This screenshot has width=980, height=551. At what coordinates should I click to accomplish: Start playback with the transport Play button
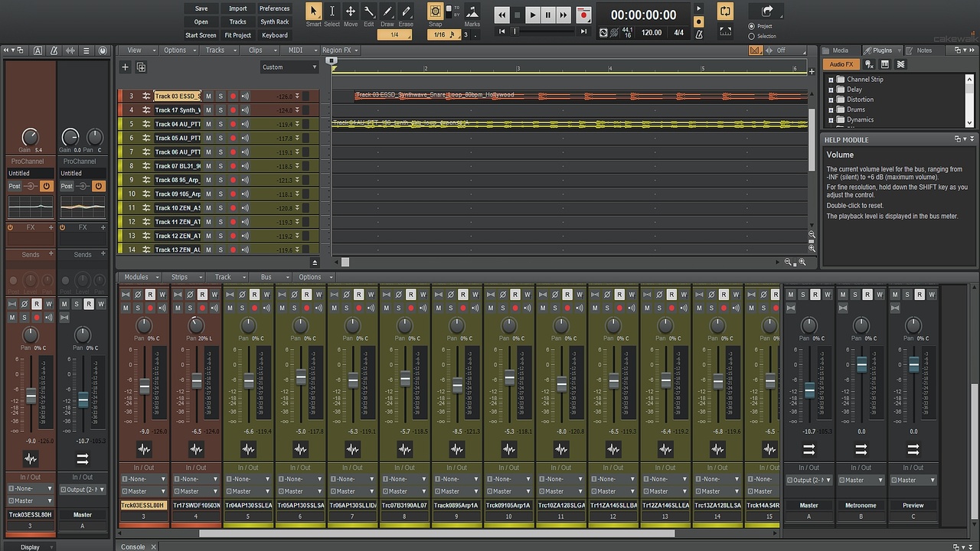[x=534, y=15]
